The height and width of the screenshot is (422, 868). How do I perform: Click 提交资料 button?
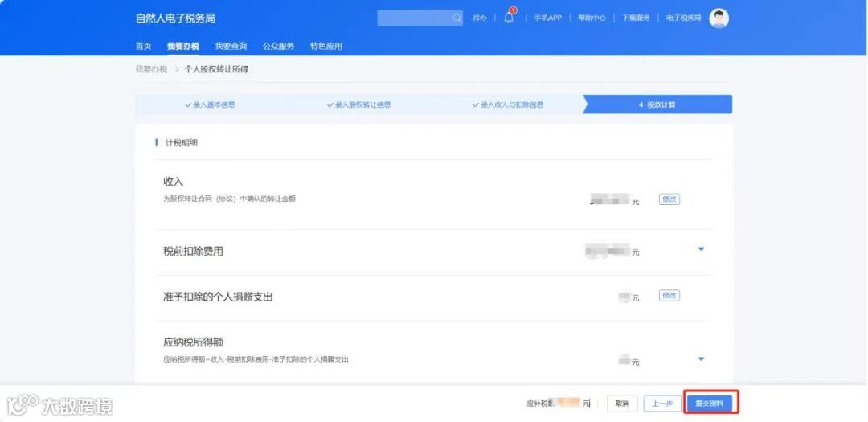point(710,404)
